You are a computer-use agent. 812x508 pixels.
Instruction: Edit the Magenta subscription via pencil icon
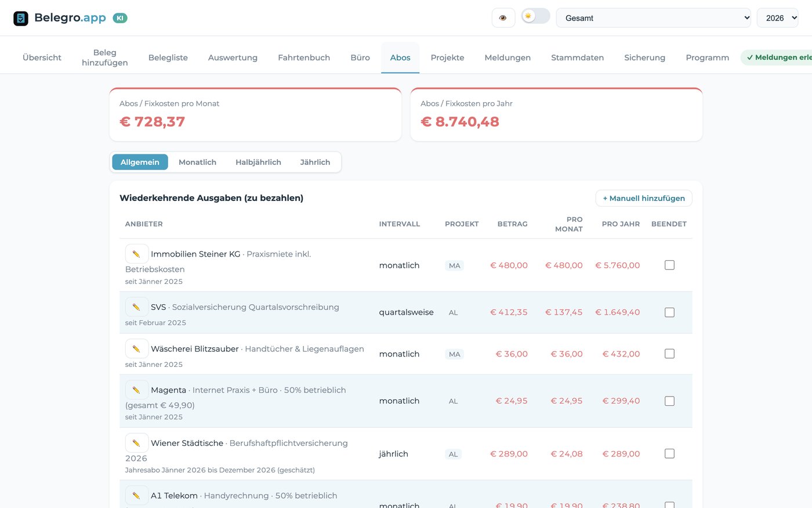[x=136, y=390]
